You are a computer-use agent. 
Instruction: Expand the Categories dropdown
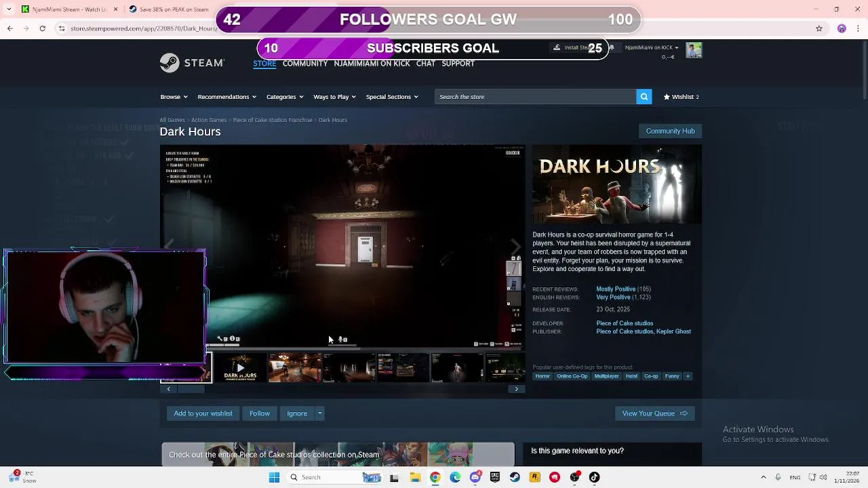(x=285, y=97)
